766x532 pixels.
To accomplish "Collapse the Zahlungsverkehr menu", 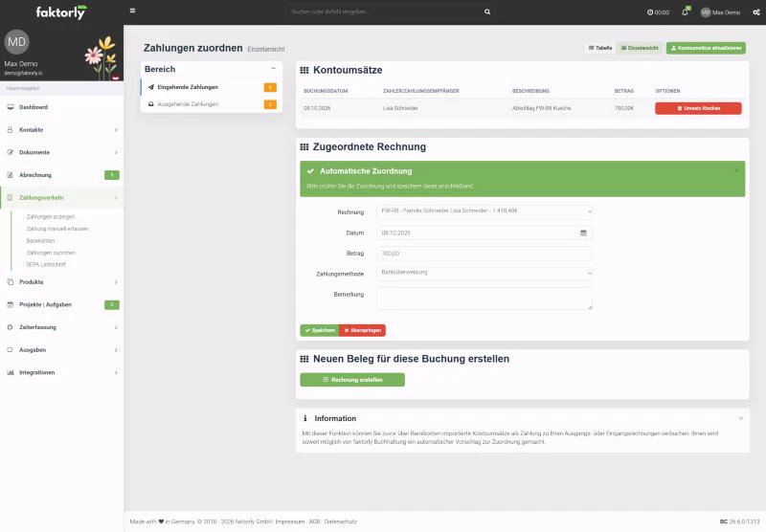I will coord(61,198).
